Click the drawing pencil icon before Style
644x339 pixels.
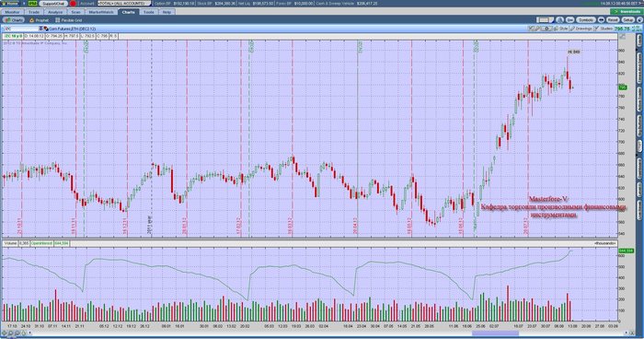click(x=537, y=29)
